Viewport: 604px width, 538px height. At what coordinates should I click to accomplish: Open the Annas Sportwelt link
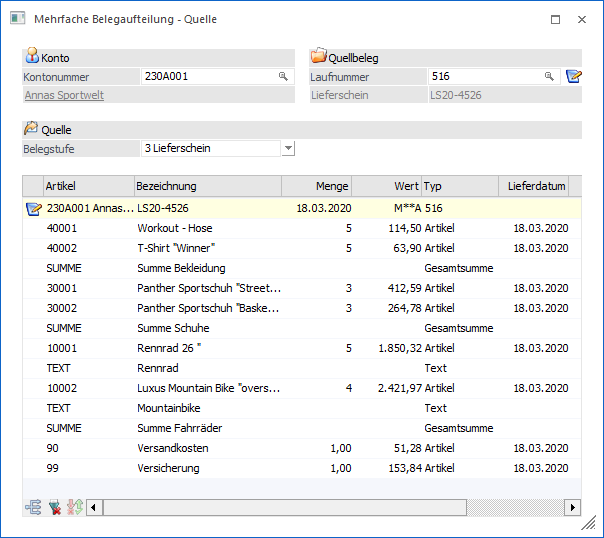[64, 95]
